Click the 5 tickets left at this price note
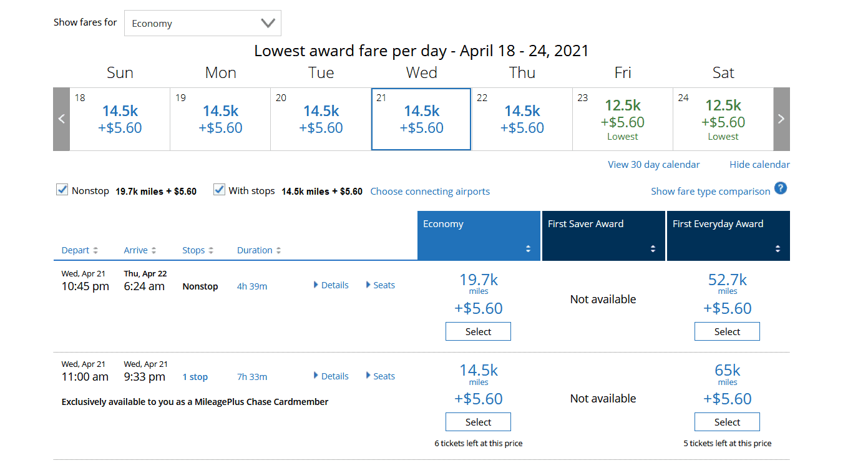The height and width of the screenshot is (463, 868). [728, 444]
